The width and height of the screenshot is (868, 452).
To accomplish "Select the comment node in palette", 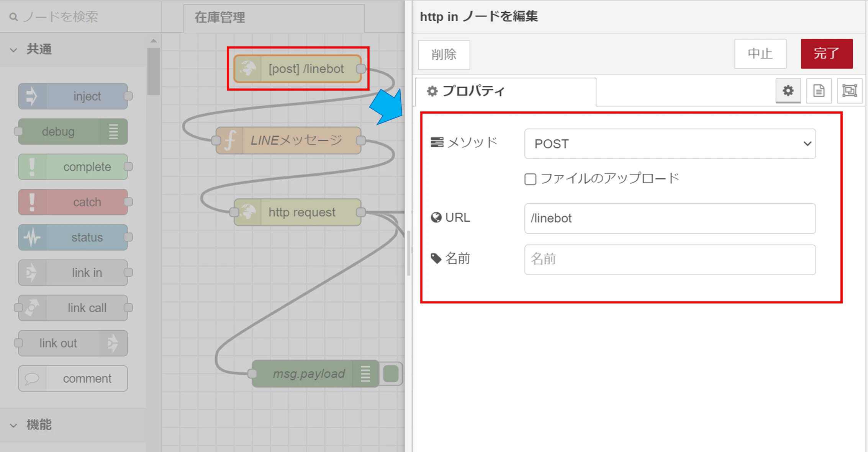I will click(73, 379).
